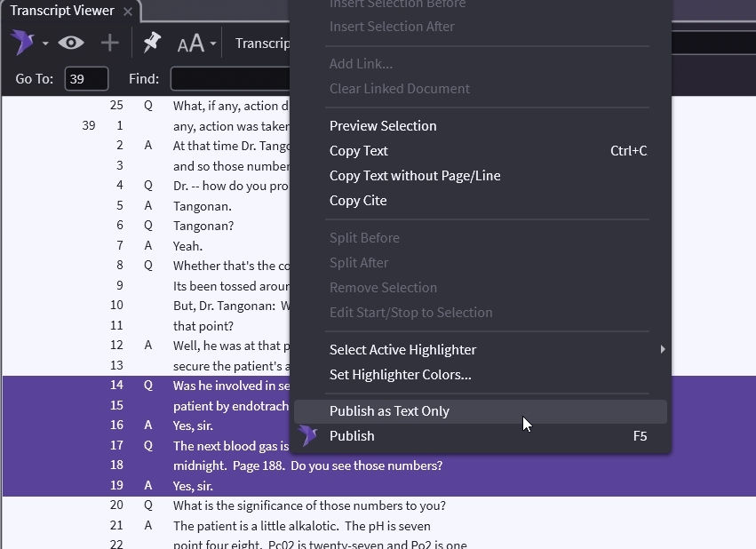Click Preview Selection in the menu
This screenshot has width=756, height=549.
tap(383, 126)
